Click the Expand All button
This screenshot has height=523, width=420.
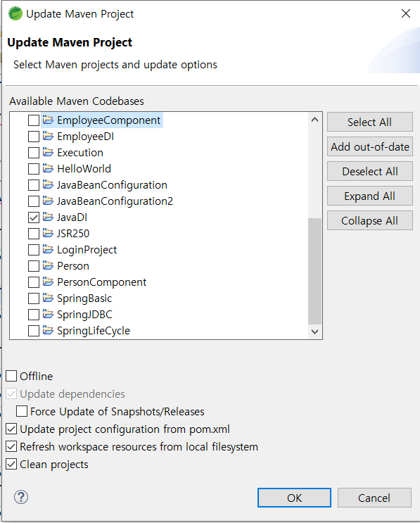(x=369, y=196)
